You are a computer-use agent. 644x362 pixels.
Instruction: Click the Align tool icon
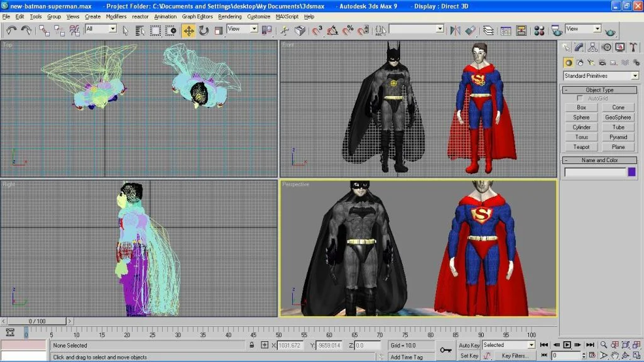(x=471, y=30)
